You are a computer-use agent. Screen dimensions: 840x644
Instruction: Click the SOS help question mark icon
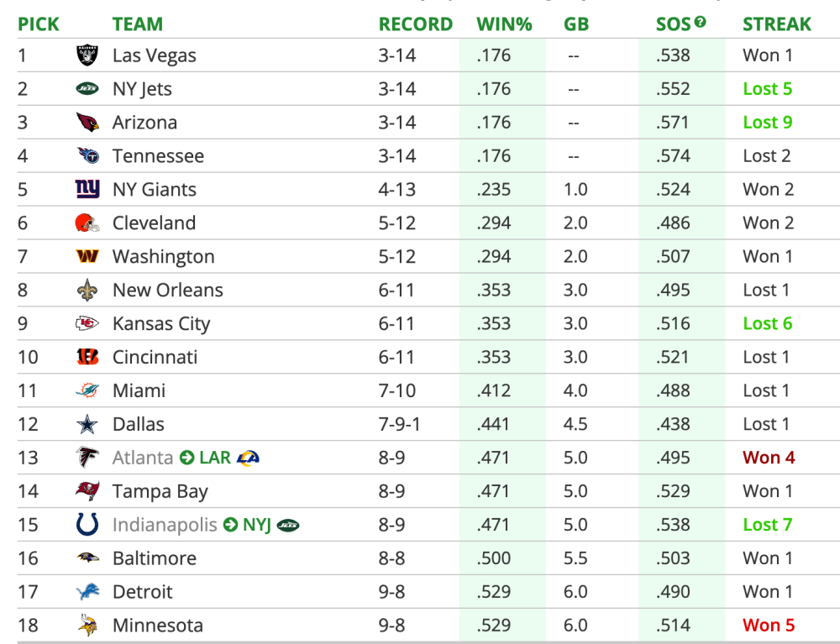click(x=701, y=22)
